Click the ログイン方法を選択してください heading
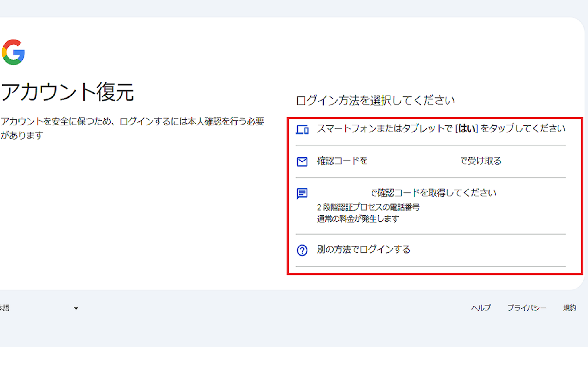This screenshot has width=588, height=392. tap(375, 101)
